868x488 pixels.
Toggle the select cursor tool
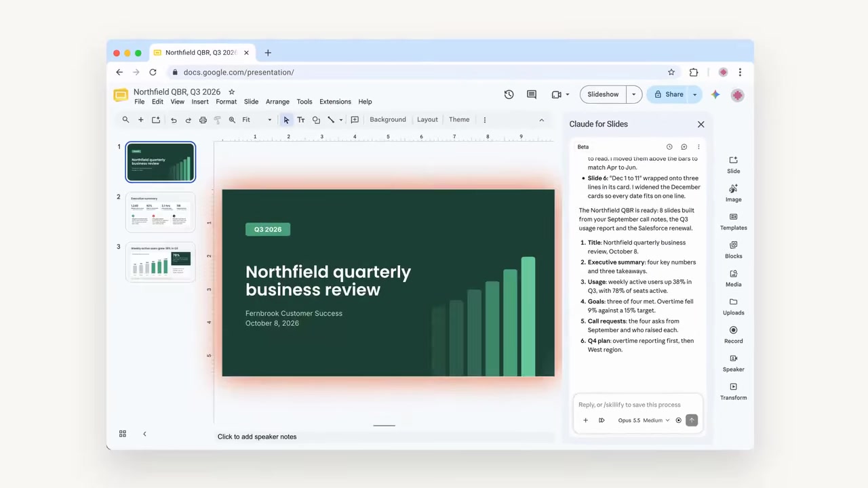[286, 120]
